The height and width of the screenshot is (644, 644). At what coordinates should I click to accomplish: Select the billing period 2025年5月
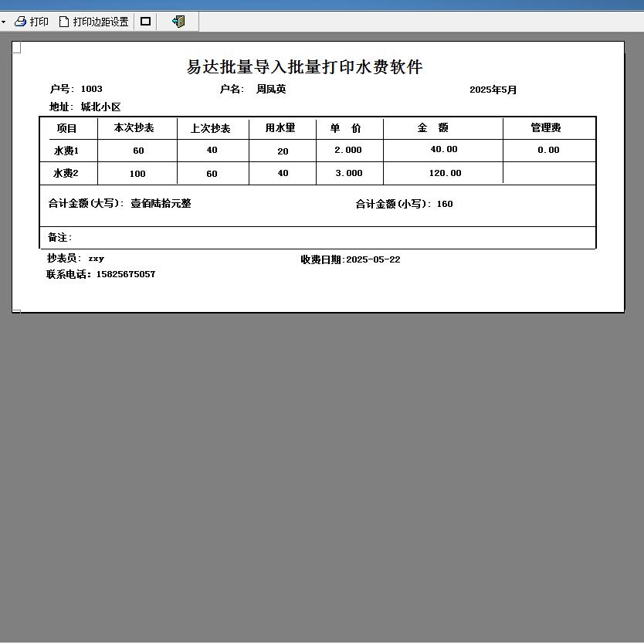(x=493, y=90)
